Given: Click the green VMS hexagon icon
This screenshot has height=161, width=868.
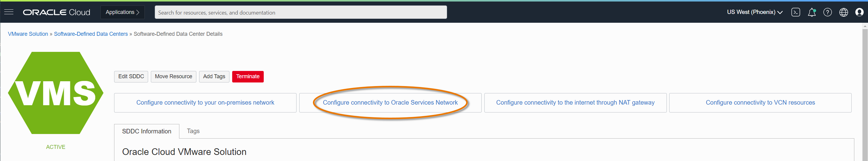Looking at the screenshot, I should pos(56,93).
